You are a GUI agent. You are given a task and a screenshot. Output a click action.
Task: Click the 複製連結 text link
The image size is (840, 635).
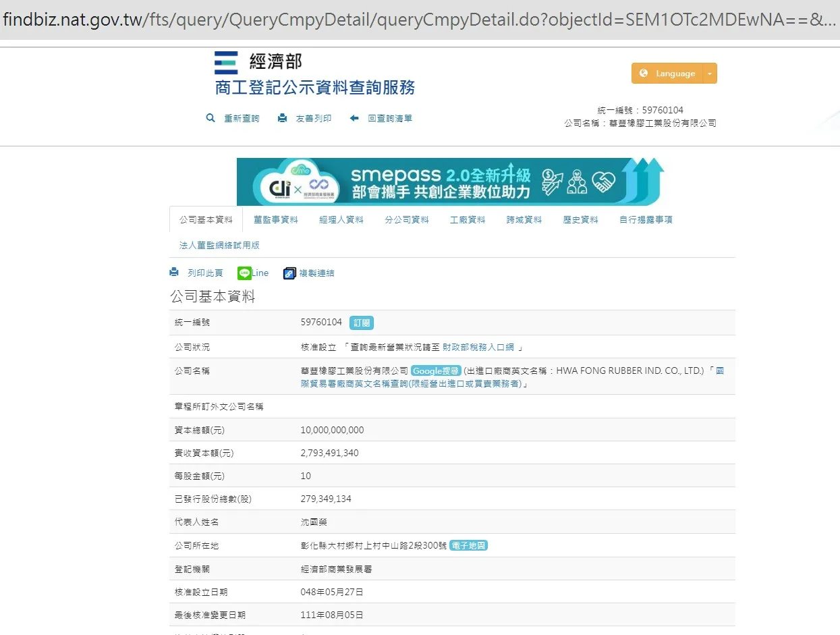click(316, 273)
